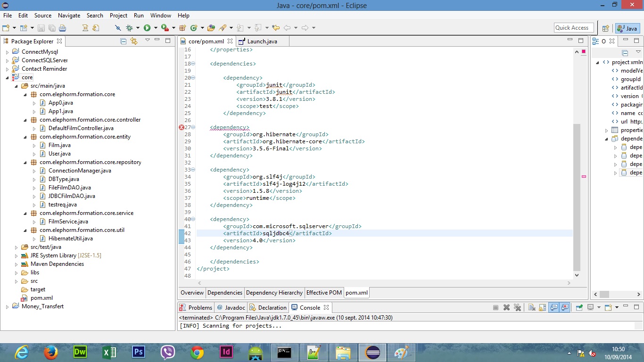
Task: Click the Skip All Breakpoints icon
Action: pos(118,28)
